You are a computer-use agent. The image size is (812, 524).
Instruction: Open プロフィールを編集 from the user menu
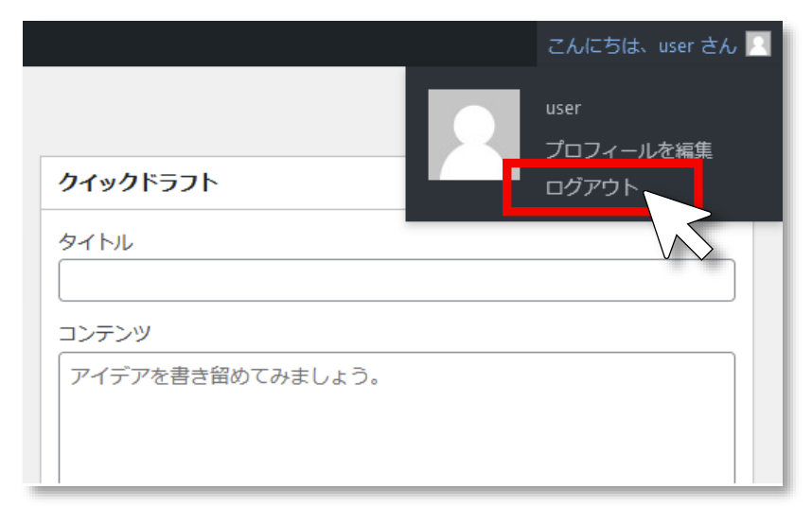click(x=628, y=149)
